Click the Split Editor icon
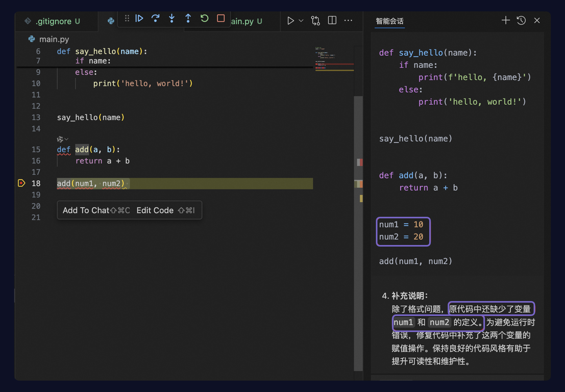The width and height of the screenshot is (565, 392). tap(332, 20)
